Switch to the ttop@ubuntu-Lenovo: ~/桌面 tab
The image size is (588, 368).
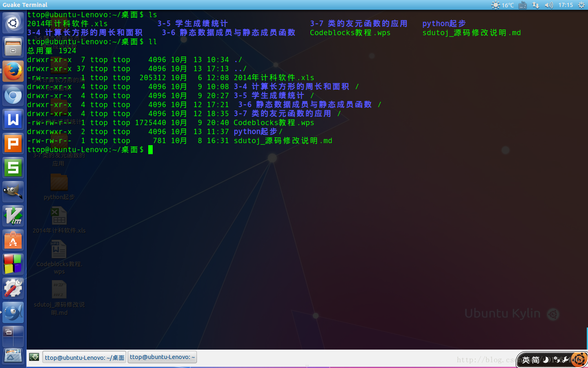(x=84, y=357)
